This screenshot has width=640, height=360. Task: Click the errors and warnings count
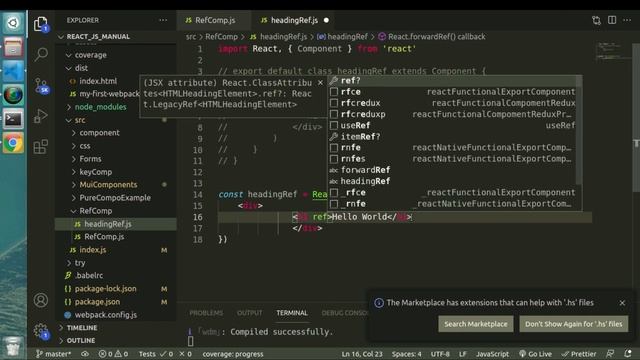113,354
